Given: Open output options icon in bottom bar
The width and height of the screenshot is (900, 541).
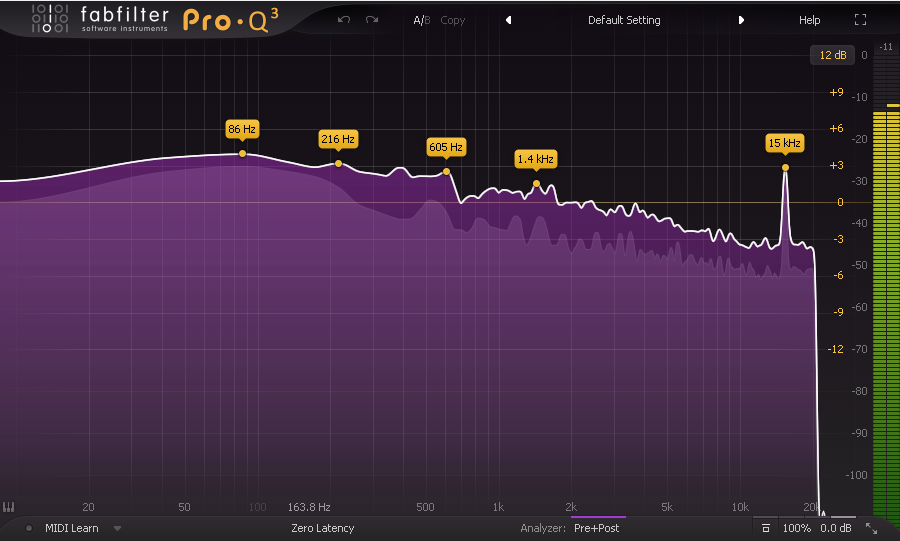Looking at the screenshot, I should (765, 528).
